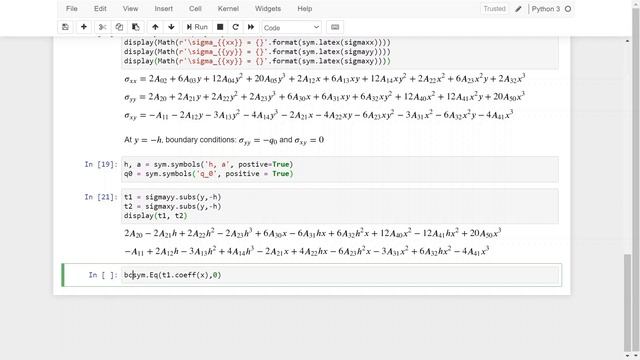Move selected cell up arrow

pos(155,27)
